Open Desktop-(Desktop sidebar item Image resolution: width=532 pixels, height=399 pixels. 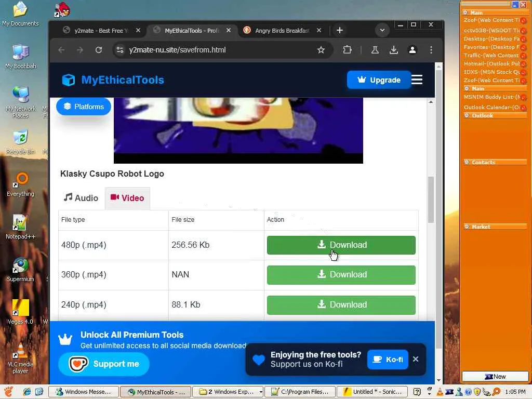coord(492,38)
